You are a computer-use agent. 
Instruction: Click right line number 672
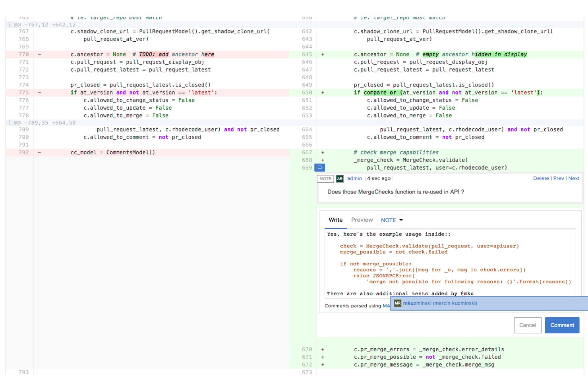click(307, 365)
